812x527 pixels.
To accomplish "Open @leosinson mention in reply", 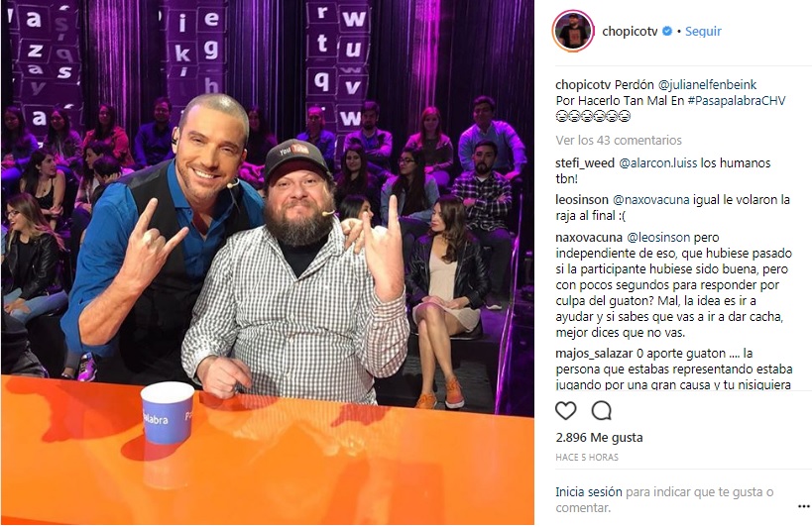I will pos(658,238).
